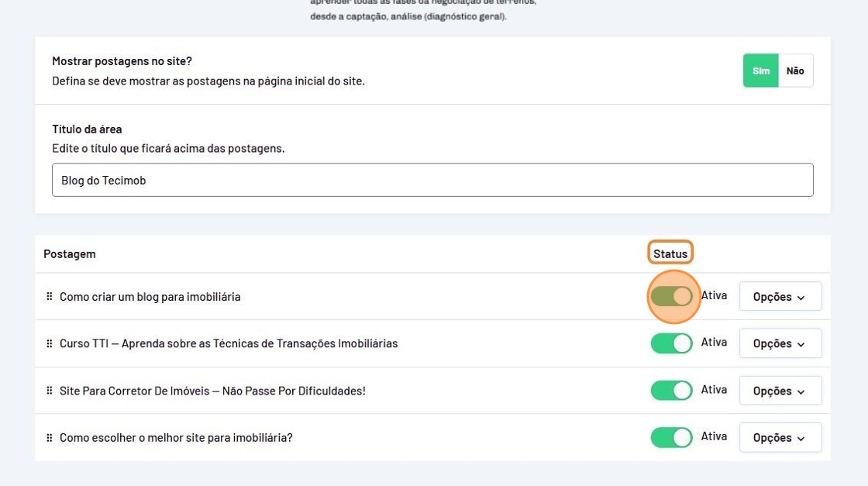The height and width of the screenshot is (486, 868).
Task: Turn off 'Site Para Corretor De Imóveis' toggle
Action: 671,391
